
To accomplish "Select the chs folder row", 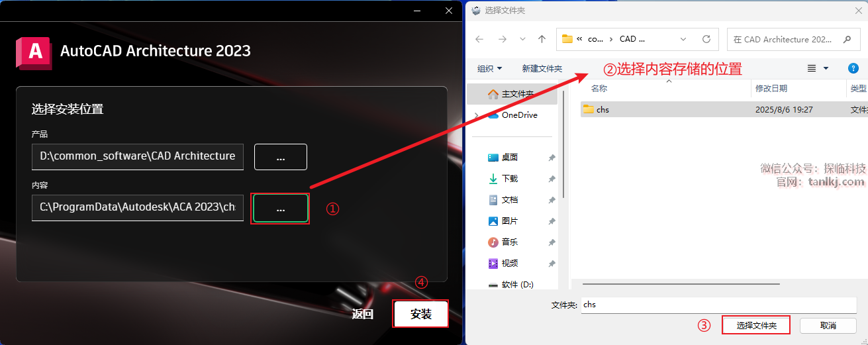I will pos(724,109).
